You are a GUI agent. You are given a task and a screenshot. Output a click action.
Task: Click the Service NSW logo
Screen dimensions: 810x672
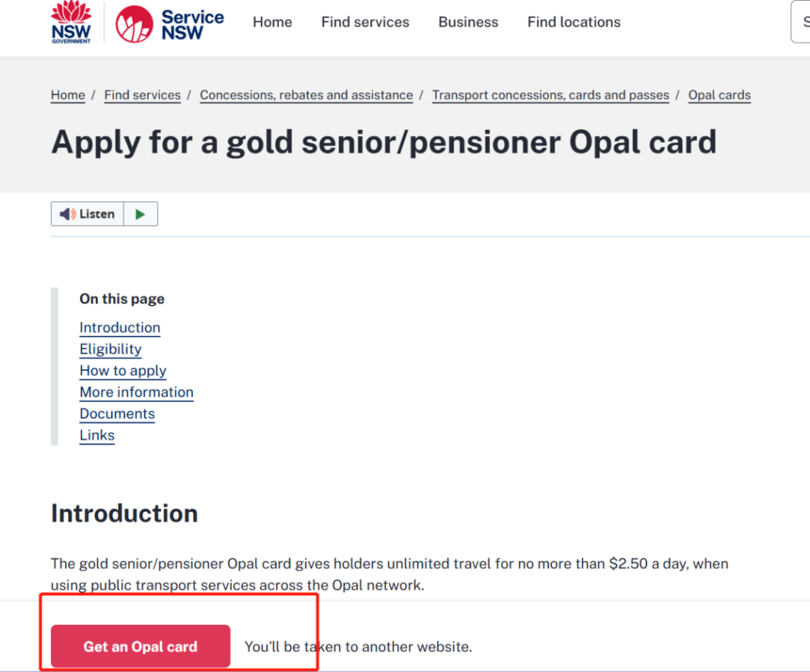click(x=170, y=24)
